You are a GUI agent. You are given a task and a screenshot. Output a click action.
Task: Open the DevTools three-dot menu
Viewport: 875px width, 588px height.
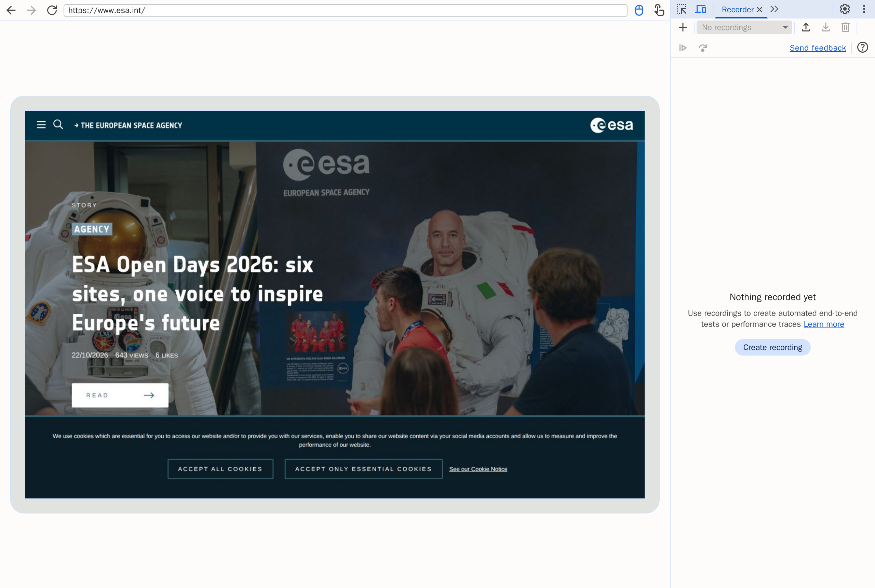[864, 9]
